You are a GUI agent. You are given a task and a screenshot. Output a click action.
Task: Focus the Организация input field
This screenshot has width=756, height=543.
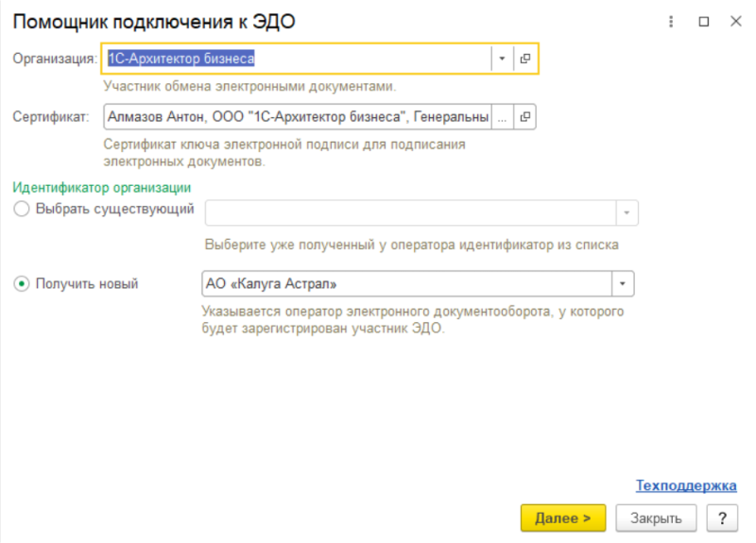[298, 59]
